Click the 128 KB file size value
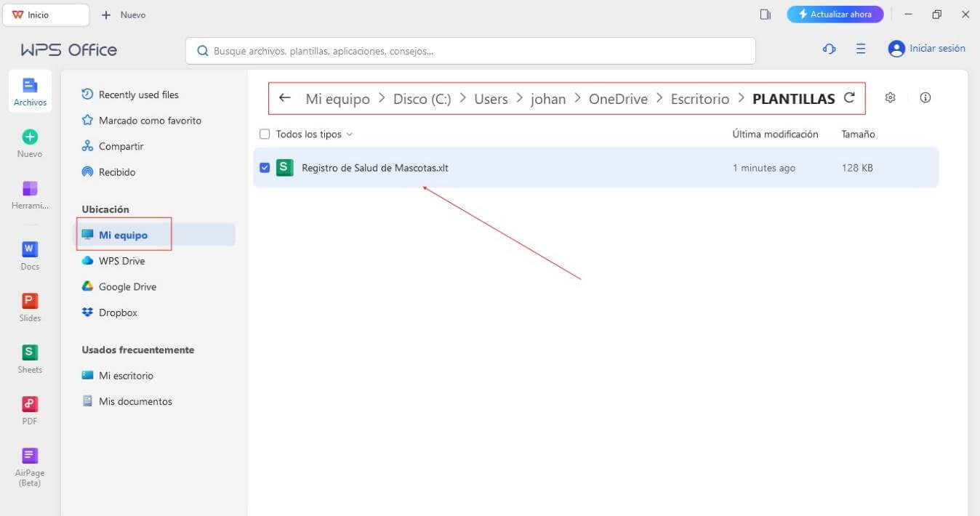 [x=857, y=168]
